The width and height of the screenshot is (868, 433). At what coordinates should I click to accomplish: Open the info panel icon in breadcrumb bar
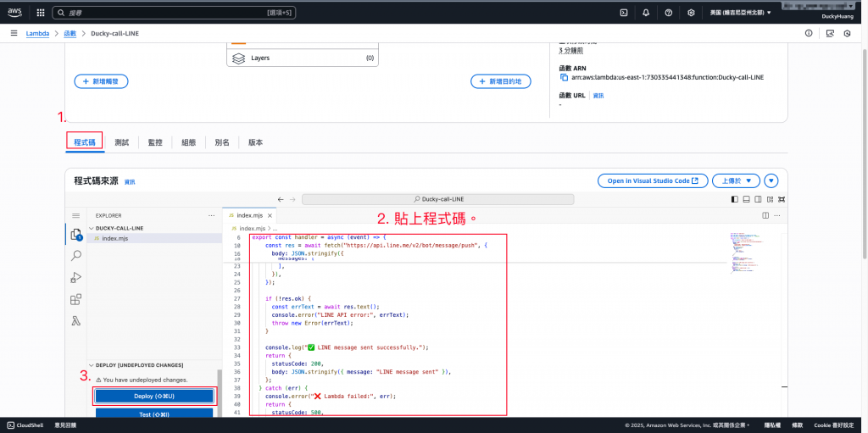pos(809,33)
